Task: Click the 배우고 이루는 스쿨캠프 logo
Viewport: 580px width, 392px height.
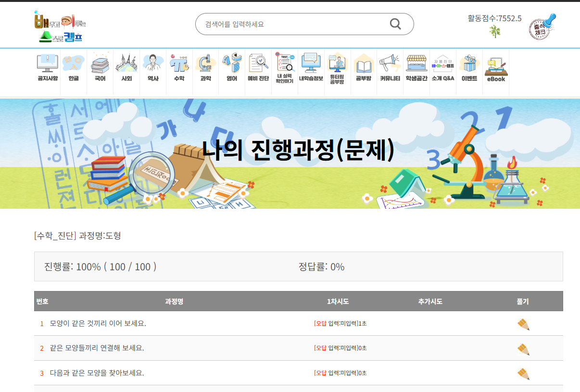Action: point(60,26)
